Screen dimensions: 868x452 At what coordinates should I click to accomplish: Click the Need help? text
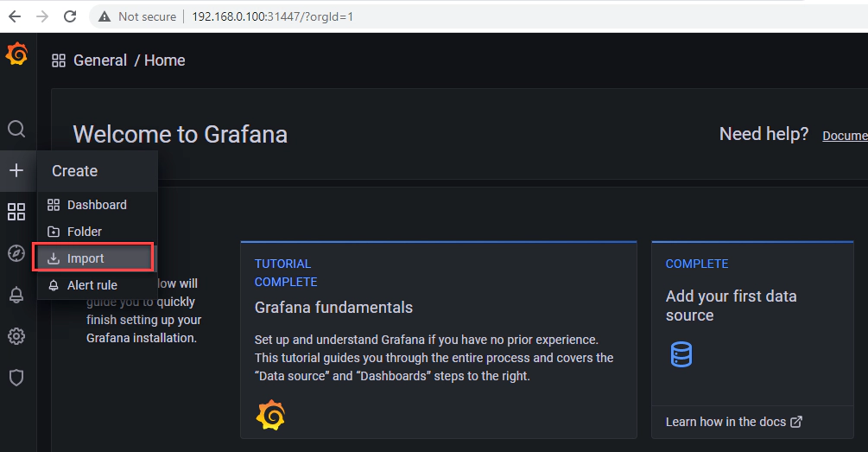(x=764, y=134)
